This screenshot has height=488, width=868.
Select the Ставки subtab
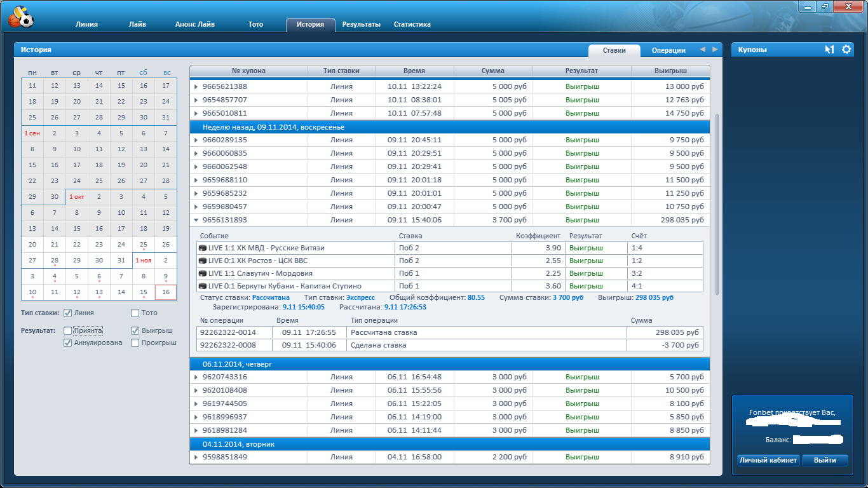(614, 50)
